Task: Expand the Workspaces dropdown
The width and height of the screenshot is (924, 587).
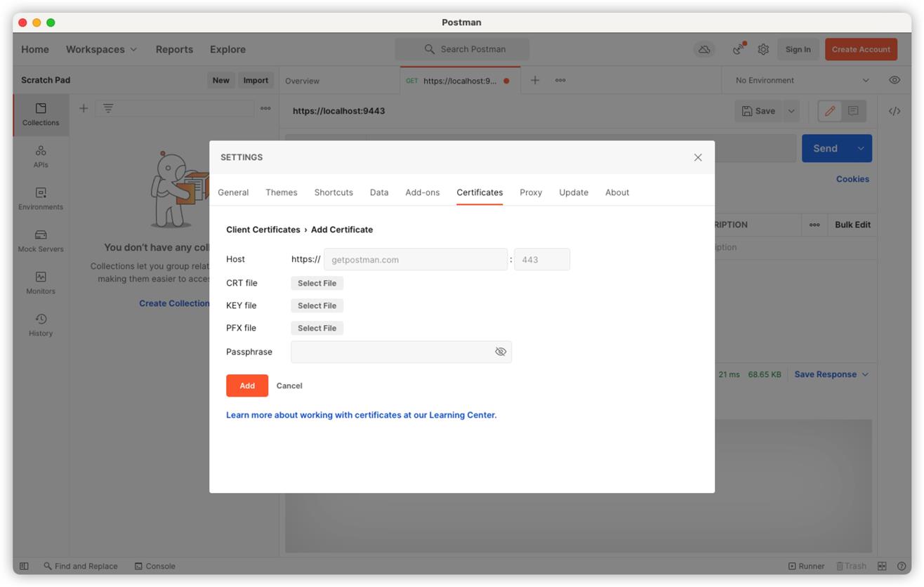Action: 101,49
